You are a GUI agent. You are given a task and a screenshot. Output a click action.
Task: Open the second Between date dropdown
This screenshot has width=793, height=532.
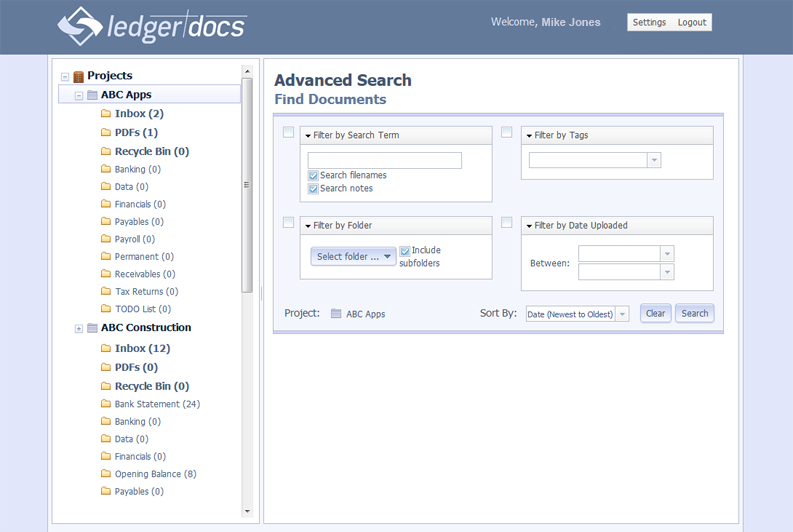(667, 272)
